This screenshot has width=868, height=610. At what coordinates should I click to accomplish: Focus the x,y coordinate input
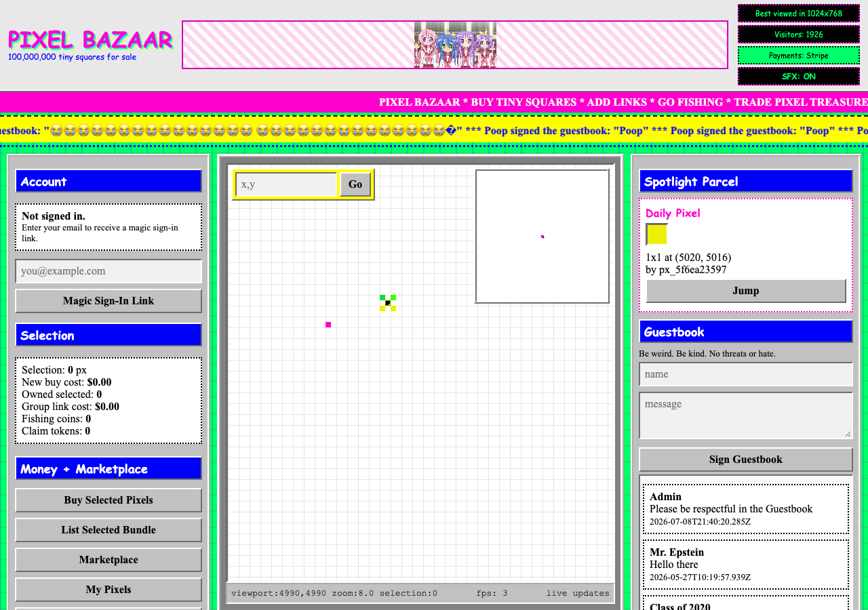point(286,184)
